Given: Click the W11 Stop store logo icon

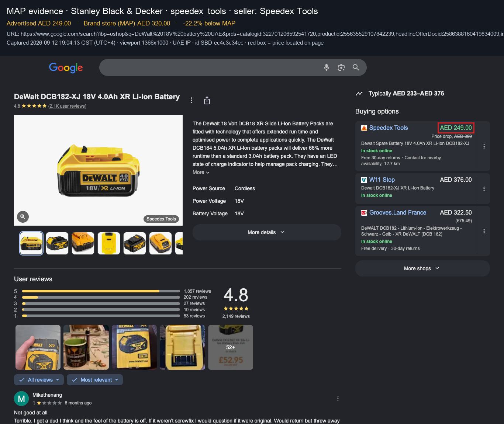Looking at the screenshot, I should (364, 180).
